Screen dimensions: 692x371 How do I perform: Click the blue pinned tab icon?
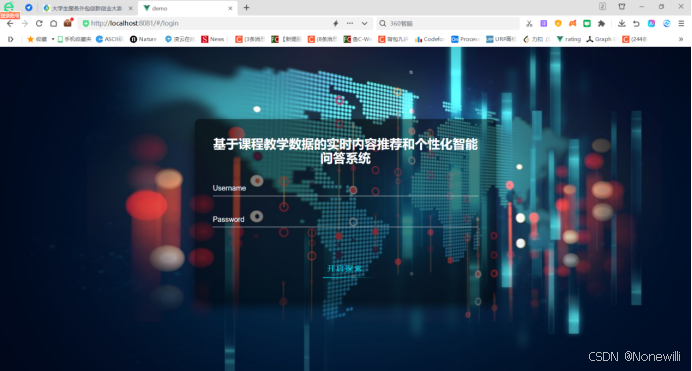pos(29,7)
